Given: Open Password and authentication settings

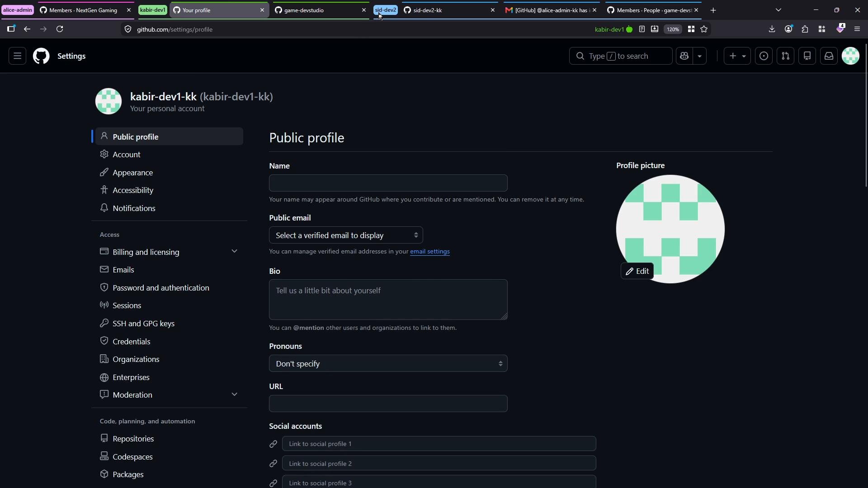Looking at the screenshot, I should coord(170,288).
